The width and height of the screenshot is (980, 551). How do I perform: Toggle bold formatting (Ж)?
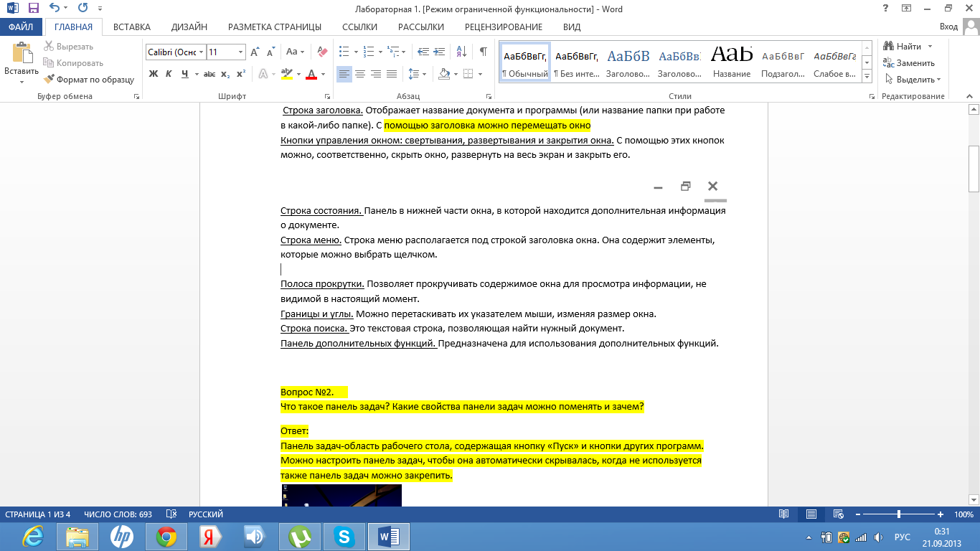153,74
